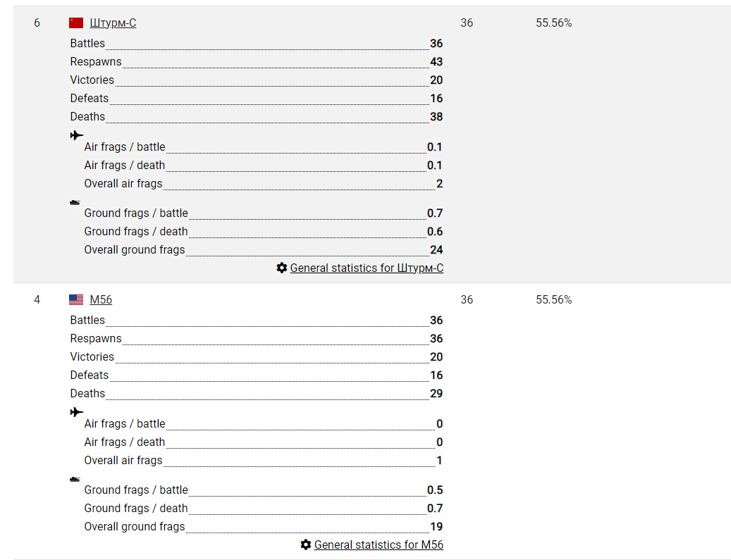Click the gear icon for Штурм-С statistics

click(281, 268)
